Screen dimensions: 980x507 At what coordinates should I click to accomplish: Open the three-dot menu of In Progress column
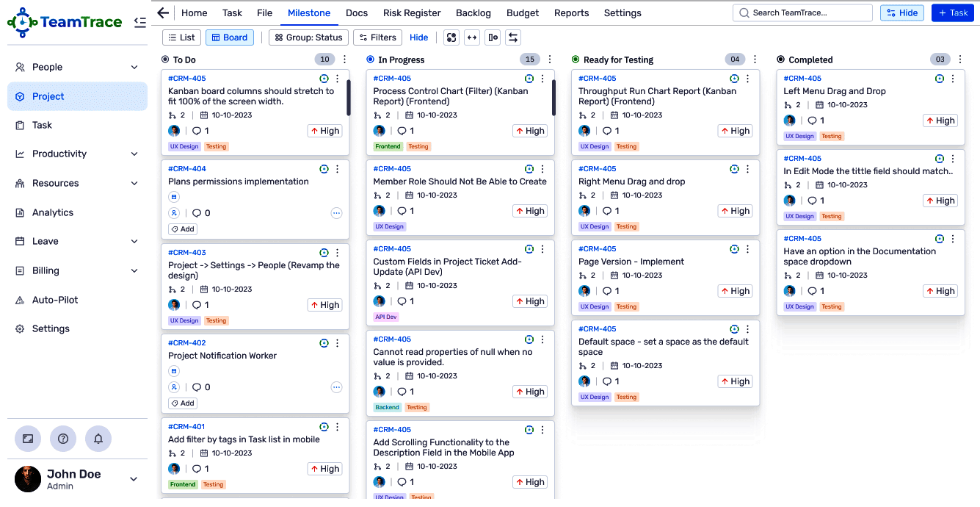(549, 60)
